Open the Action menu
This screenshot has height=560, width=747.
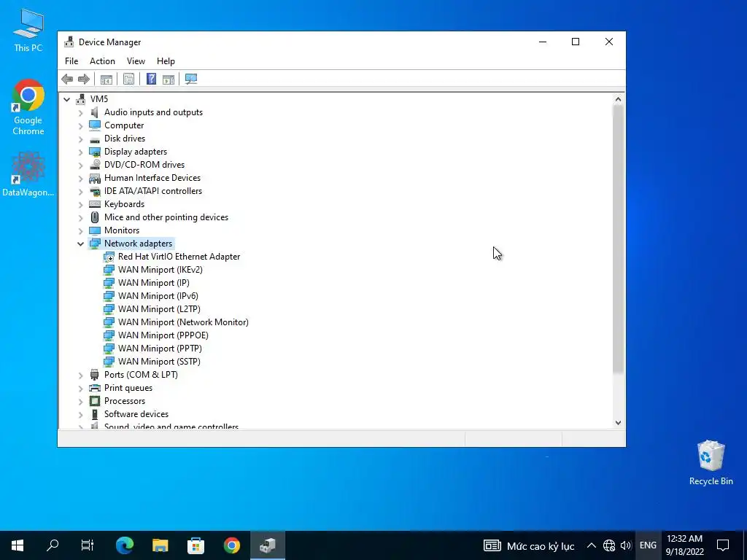click(x=102, y=61)
